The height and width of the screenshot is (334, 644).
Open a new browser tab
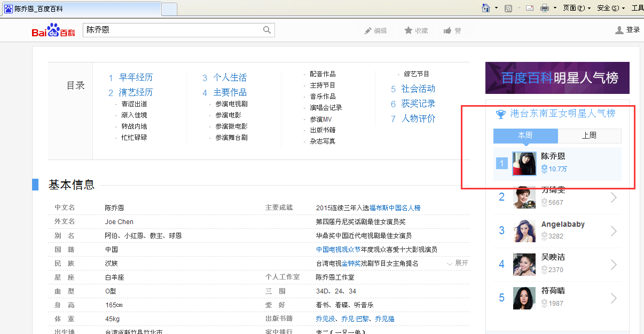(169, 9)
